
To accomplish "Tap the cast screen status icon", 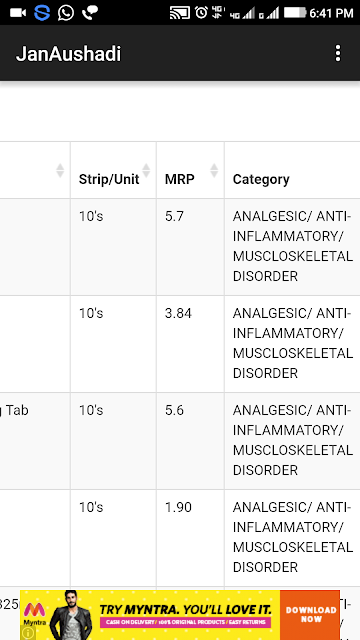I will coord(180,13).
